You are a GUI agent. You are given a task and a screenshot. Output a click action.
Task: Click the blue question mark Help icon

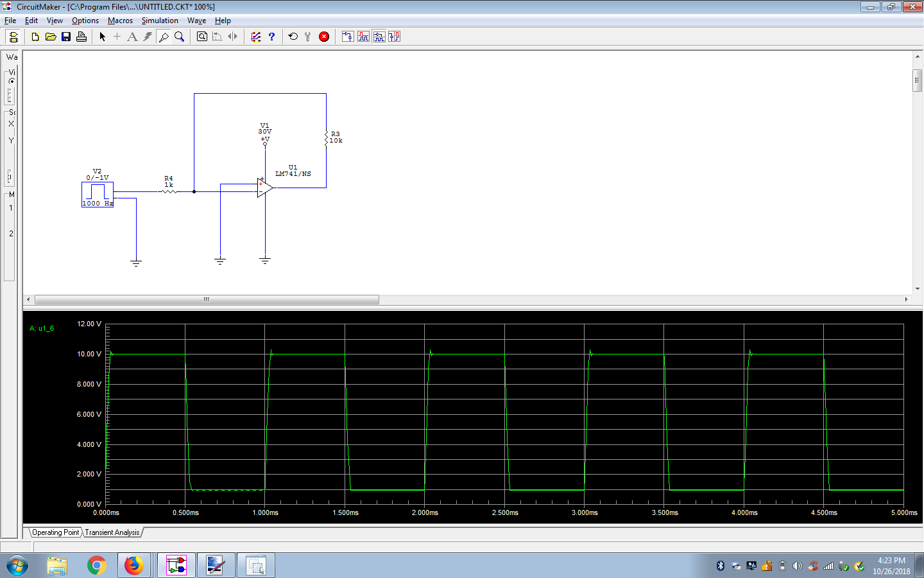click(x=271, y=37)
